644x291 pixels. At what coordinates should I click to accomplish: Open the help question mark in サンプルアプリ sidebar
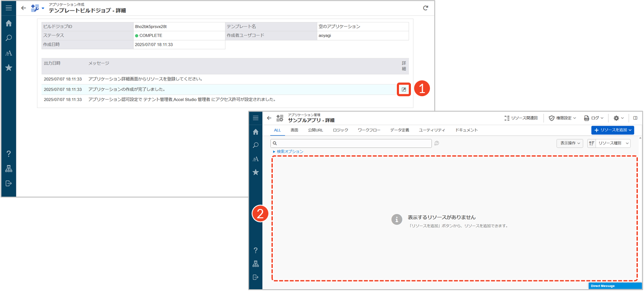click(256, 250)
